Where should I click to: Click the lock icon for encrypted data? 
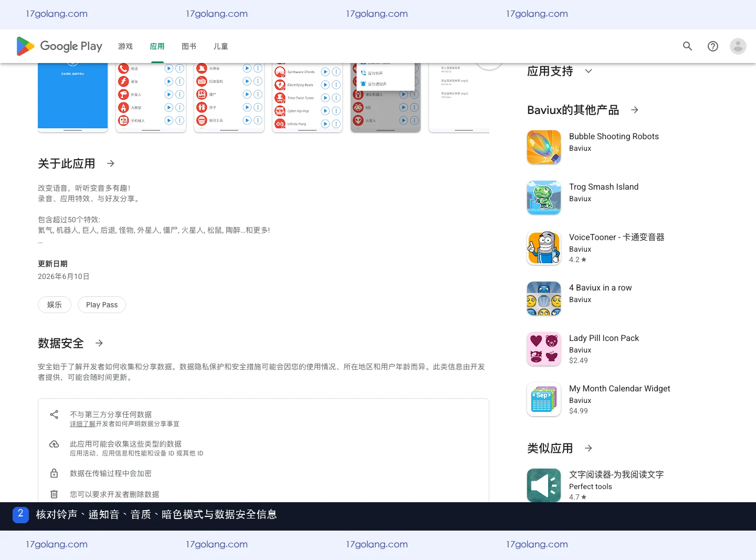pyautogui.click(x=54, y=473)
